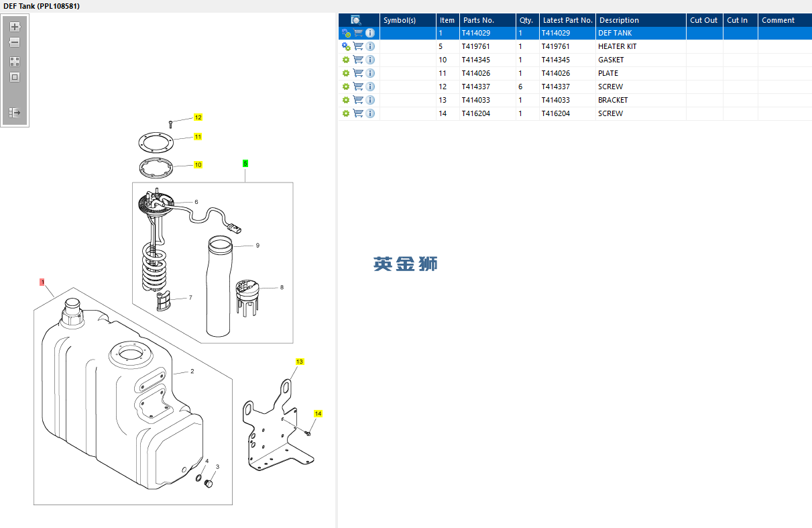Click part number T414029 cell
Viewport: 812px width, 528px height.
click(x=487, y=33)
